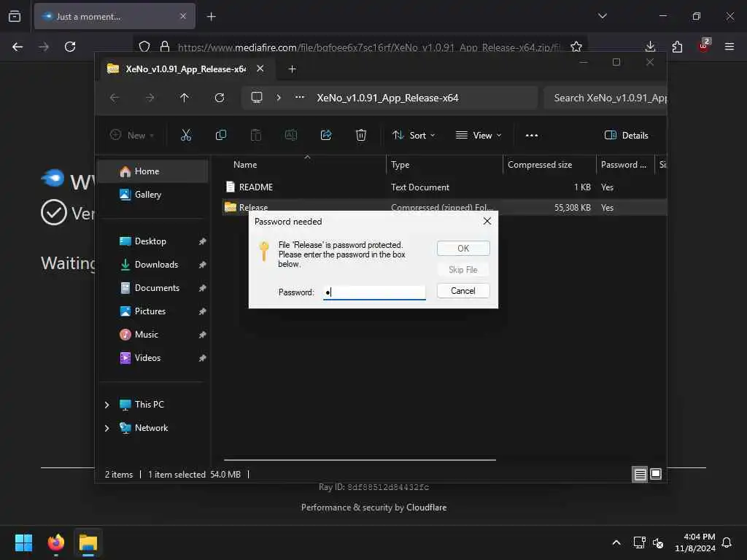The height and width of the screenshot is (560, 747).
Task: Sort by Password column header
Action: (x=624, y=165)
